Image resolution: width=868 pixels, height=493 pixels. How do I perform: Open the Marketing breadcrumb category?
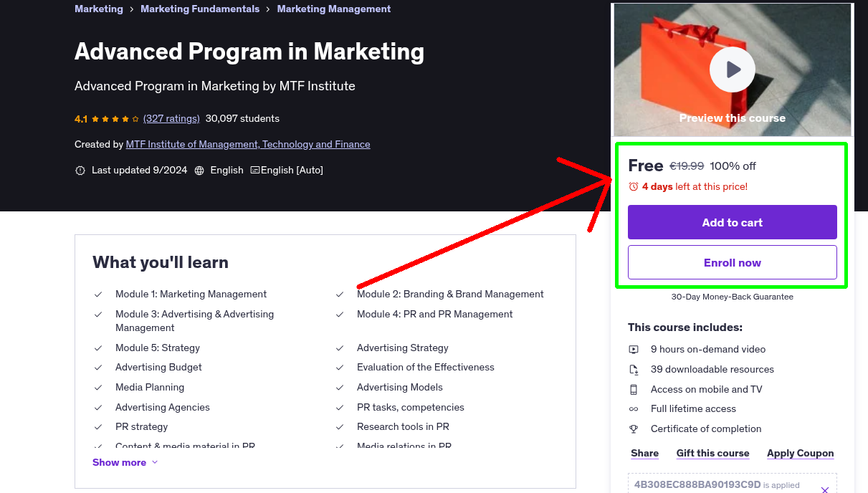pos(99,9)
